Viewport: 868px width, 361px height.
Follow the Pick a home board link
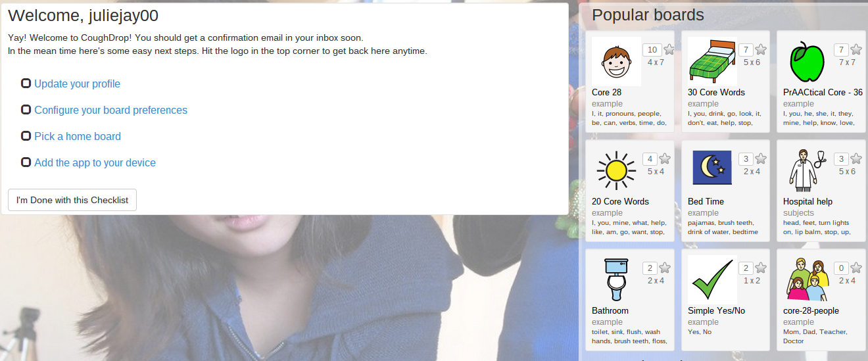78,137
